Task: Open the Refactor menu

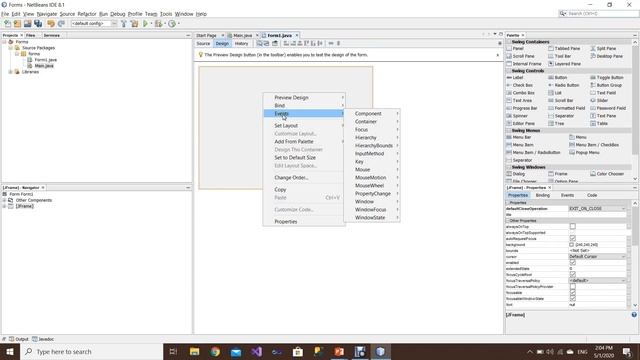Action: coord(87,14)
